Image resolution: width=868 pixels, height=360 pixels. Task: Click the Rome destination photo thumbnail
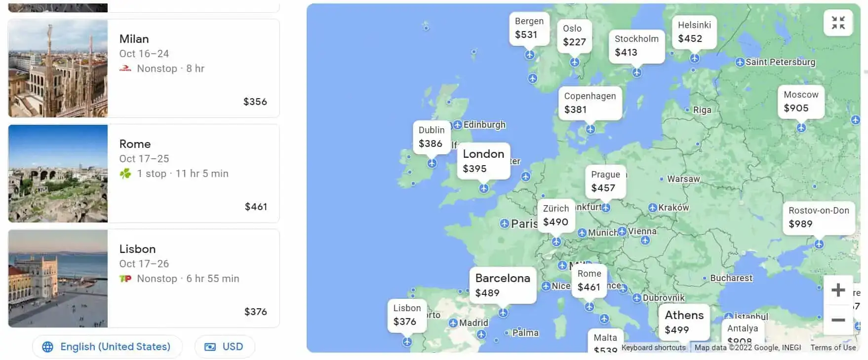(x=58, y=174)
